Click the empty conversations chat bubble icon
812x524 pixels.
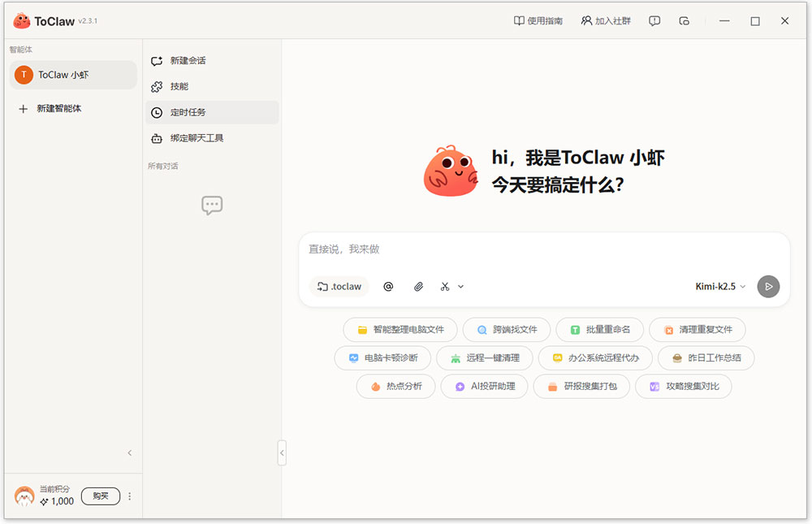[x=212, y=206]
